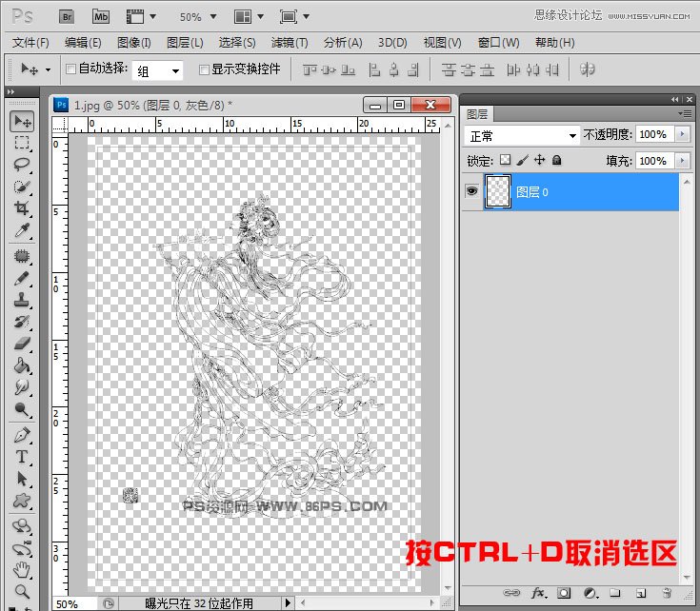Open the 编辑(E) menu

coord(83,43)
